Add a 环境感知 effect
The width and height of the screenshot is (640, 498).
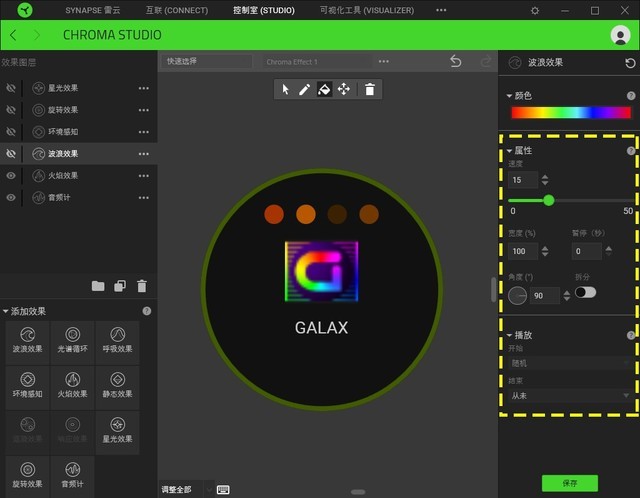coord(27,387)
